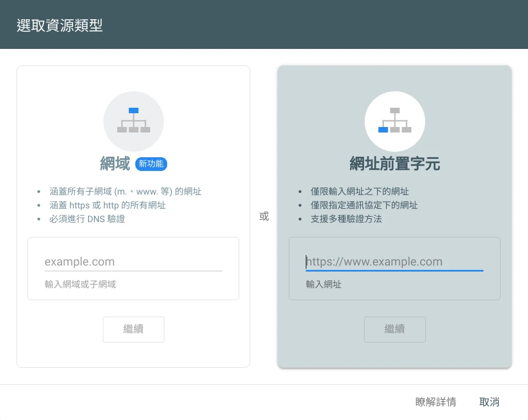This screenshot has height=420, width=528.
Task: Select the 網址前置字元 heading
Action: click(x=394, y=164)
